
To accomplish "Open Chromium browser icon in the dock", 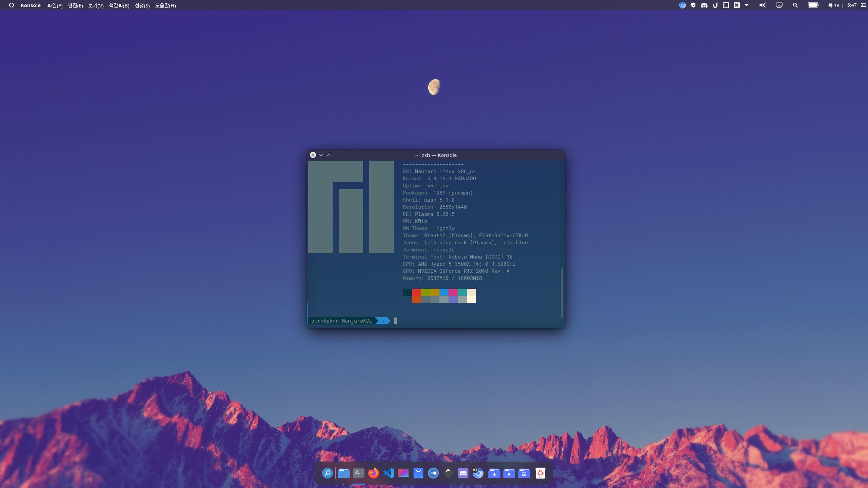I will coord(478,473).
